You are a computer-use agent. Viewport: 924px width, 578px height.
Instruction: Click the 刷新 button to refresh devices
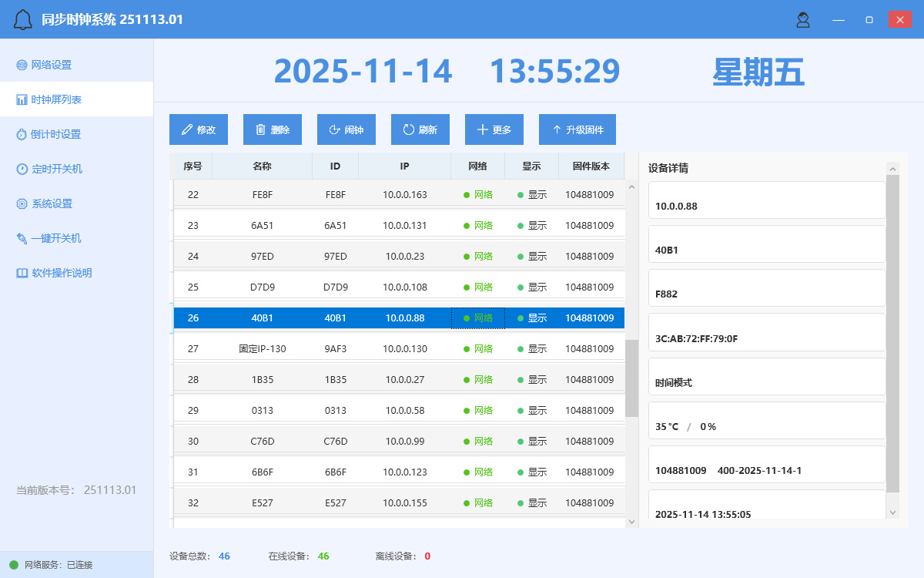[x=420, y=129]
